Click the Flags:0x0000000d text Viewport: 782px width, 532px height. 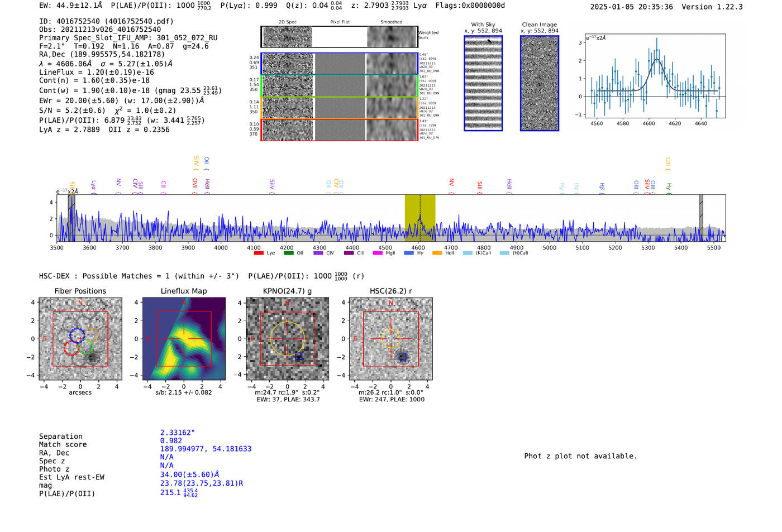pos(470,6)
